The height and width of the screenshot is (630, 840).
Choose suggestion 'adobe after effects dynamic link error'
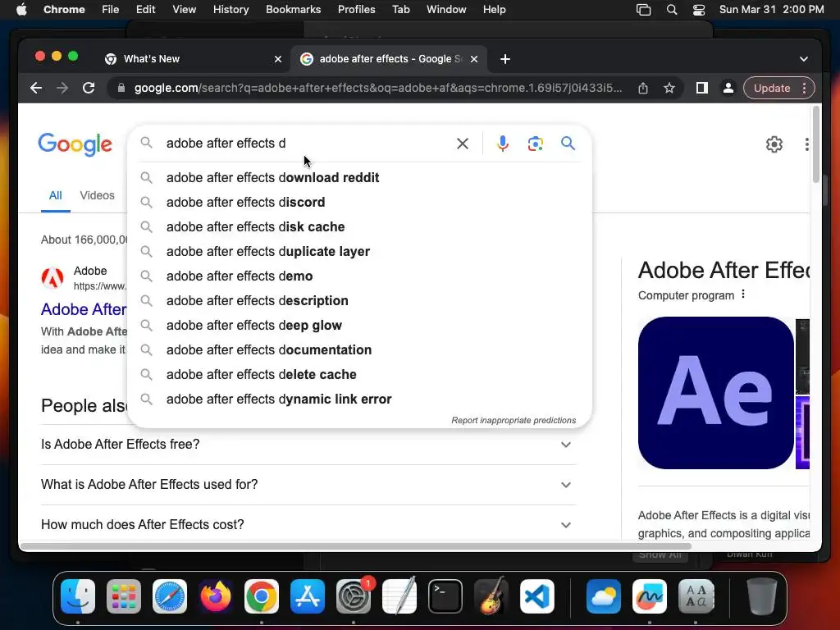point(359,399)
